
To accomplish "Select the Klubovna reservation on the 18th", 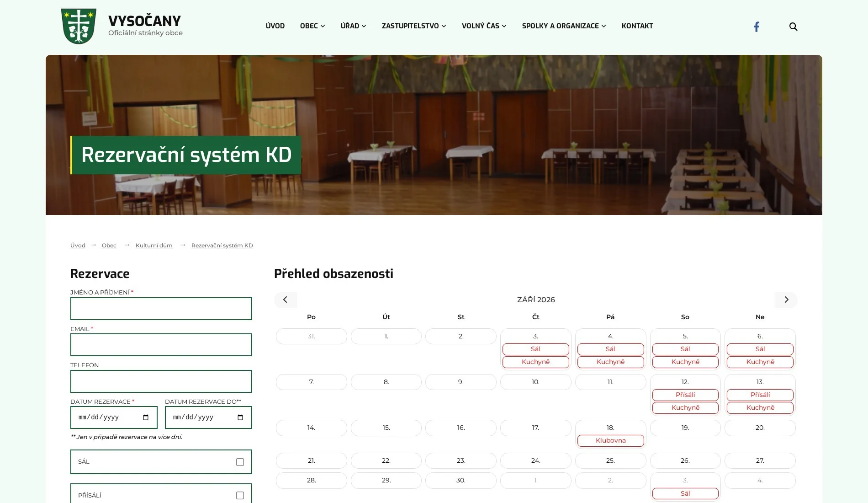I will tap(611, 440).
